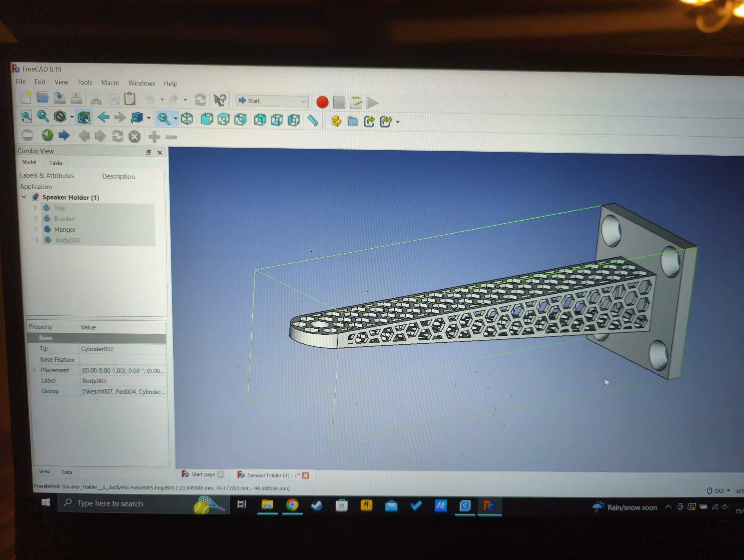Click the Fit all view icon
Image resolution: width=744 pixels, height=560 pixels.
(x=26, y=117)
